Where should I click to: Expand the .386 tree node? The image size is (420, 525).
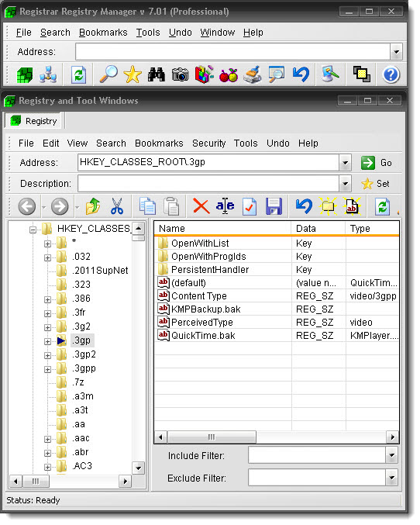tap(47, 299)
